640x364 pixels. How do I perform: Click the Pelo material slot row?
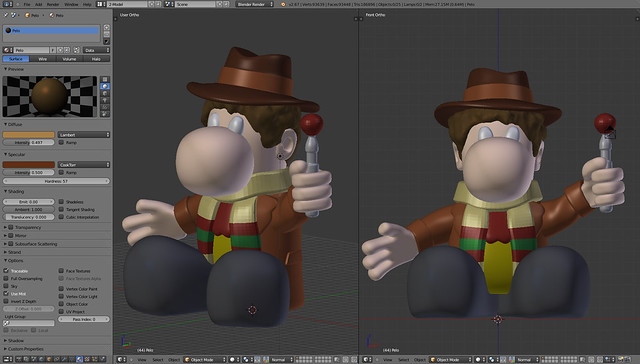pyautogui.click(x=51, y=30)
